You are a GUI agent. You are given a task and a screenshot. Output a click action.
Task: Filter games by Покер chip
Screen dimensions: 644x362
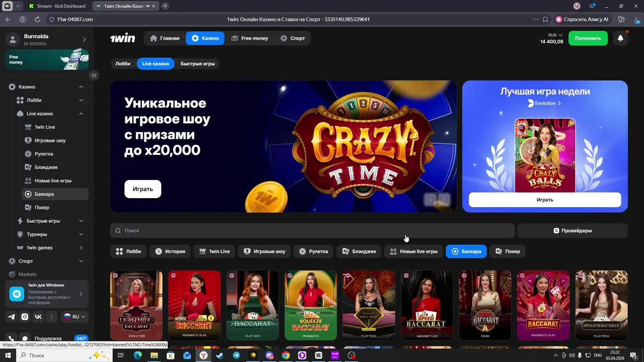pos(508,251)
